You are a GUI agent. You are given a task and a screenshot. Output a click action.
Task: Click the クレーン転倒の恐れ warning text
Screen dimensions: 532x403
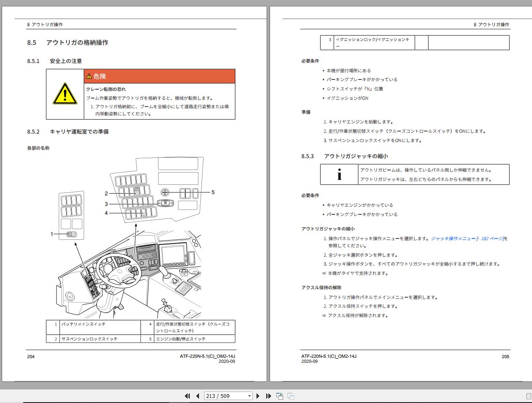point(106,89)
